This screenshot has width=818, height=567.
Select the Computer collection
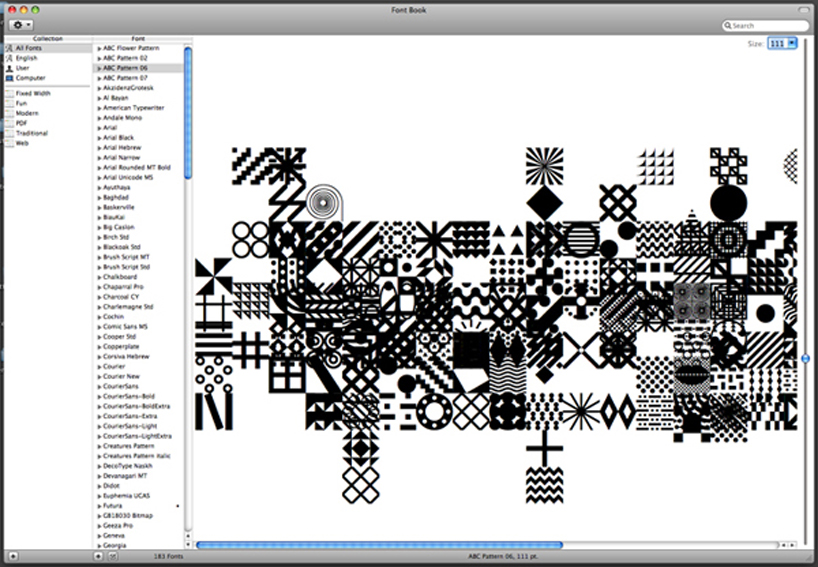[x=29, y=78]
